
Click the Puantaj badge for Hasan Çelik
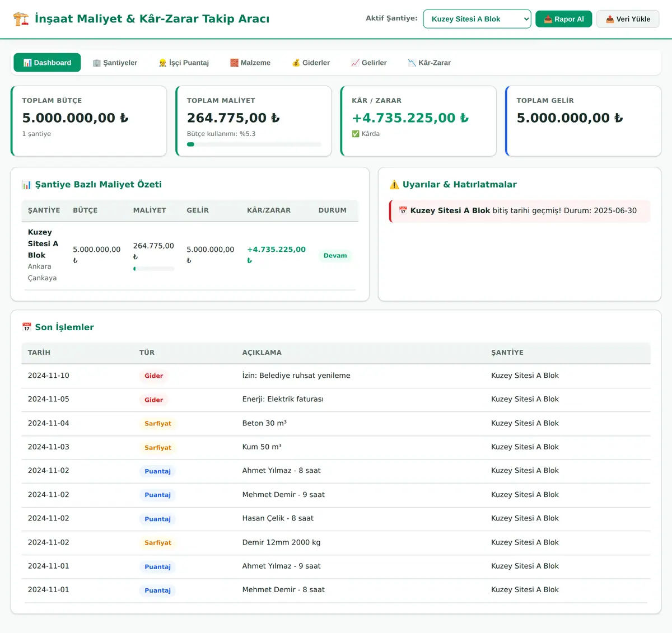pos(157,519)
